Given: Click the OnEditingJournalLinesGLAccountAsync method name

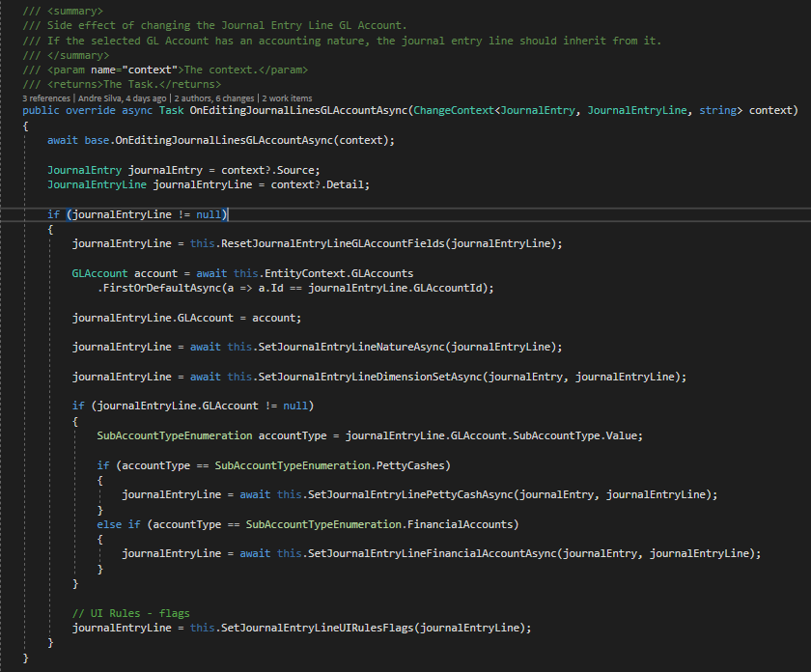Looking at the screenshot, I should (x=298, y=110).
